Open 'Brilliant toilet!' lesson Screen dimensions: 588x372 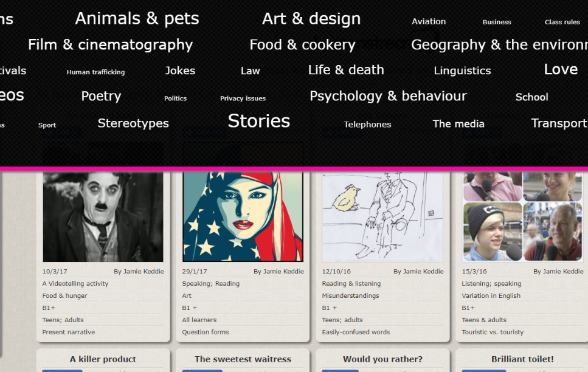pos(522,359)
